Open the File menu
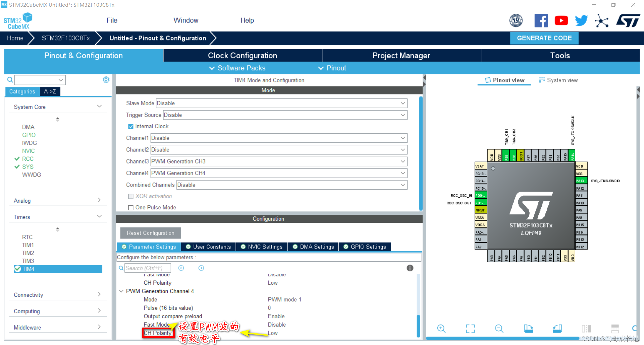 click(x=112, y=20)
